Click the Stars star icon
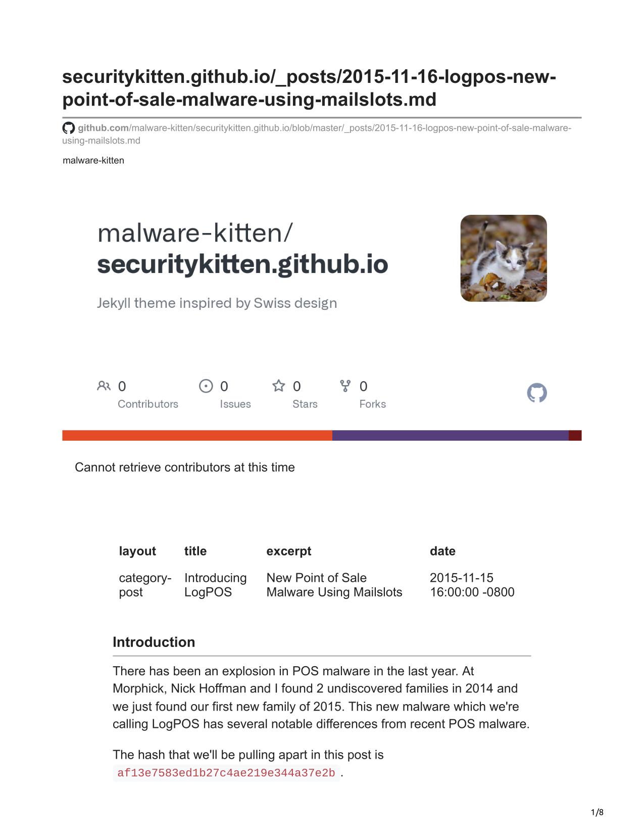Screen dimensions: 644x834 (279, 386)
